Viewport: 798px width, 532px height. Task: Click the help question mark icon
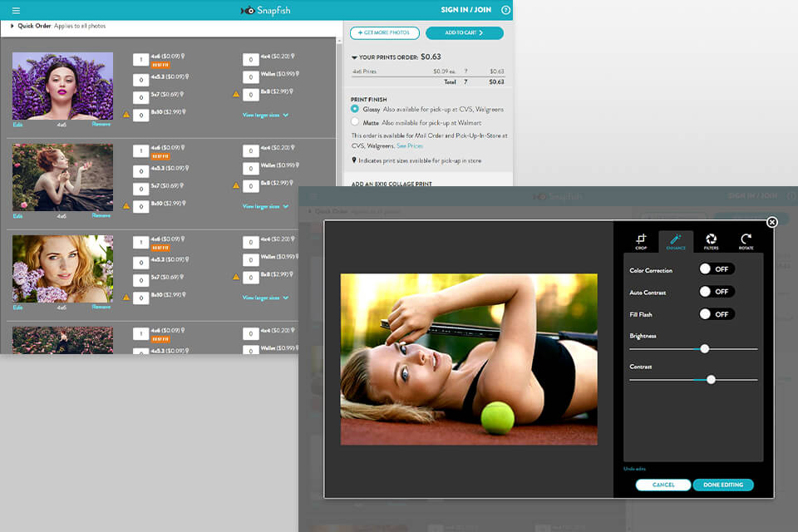pos(505,10)
